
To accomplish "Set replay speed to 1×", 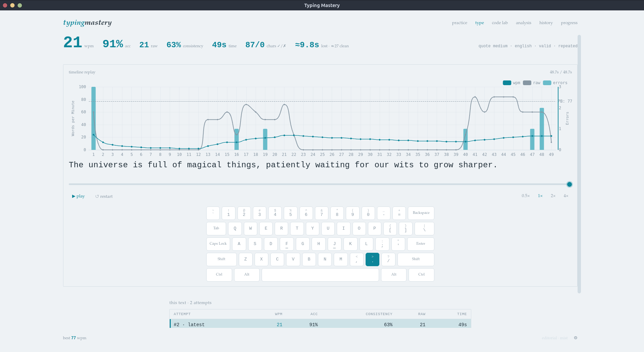I will tap(540, 196).
